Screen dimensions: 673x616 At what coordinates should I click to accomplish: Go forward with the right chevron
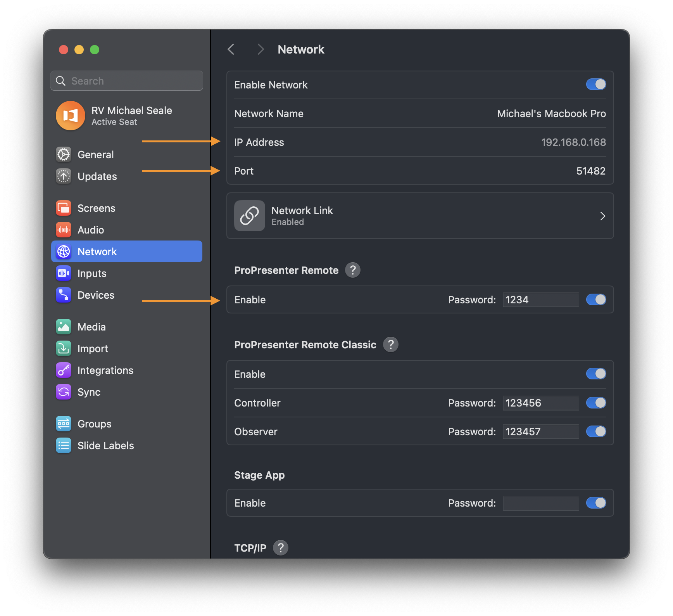coord(261,49)
